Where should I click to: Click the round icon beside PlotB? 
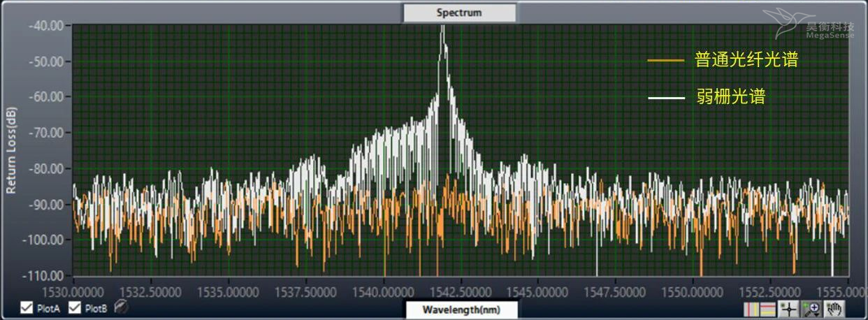(x=120, y=307)
